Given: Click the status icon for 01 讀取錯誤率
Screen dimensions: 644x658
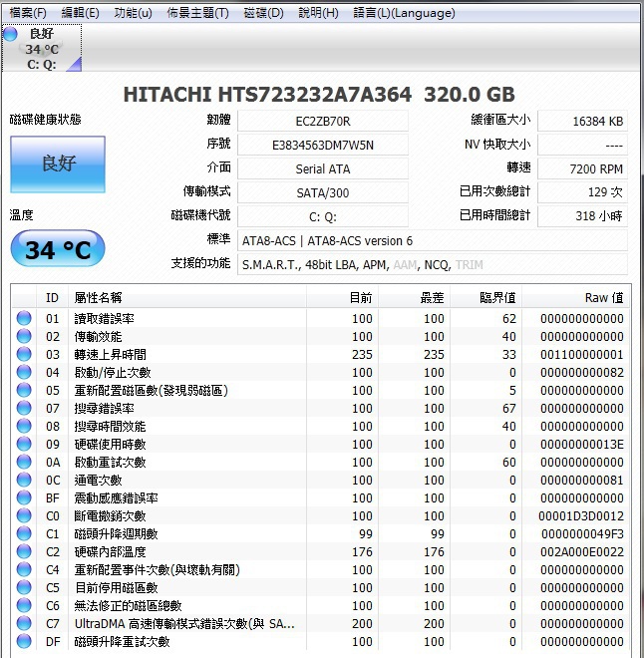Looking at the screenshot, I should (24, 318).
